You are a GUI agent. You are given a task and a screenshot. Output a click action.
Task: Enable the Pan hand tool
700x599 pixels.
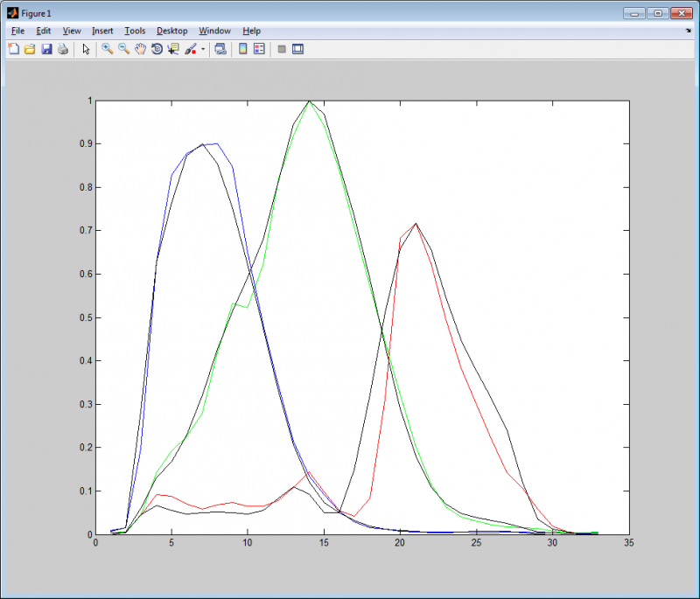pyautogui.click(x=140, y=49)
